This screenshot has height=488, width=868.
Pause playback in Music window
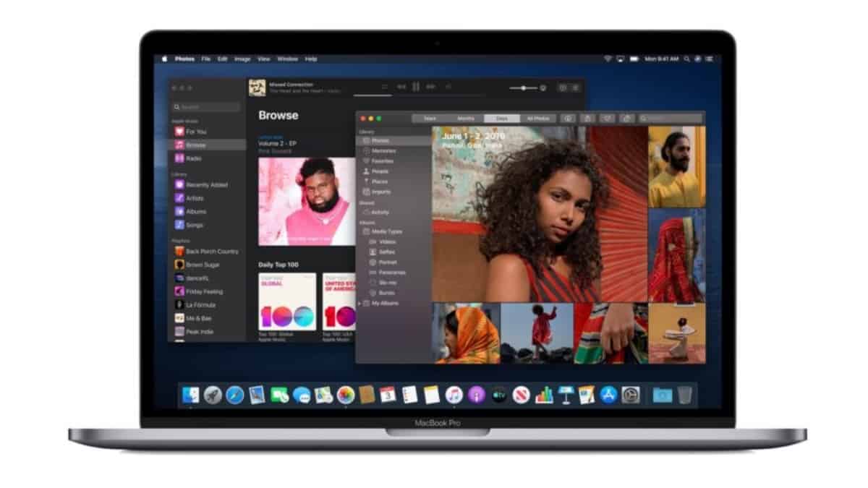click(416, 87)
